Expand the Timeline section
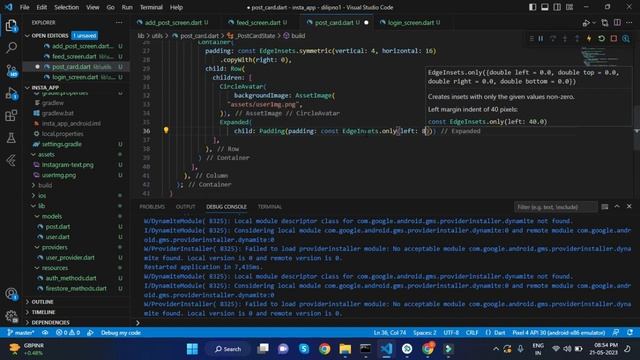Image resolution: width=640 pixels, height=360 pixels. [x=43, y=312]
